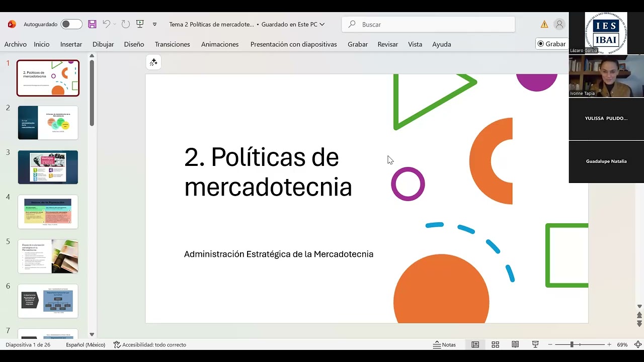
Task: Start Slide Show from status bar icon
Action: coord(535,345)
